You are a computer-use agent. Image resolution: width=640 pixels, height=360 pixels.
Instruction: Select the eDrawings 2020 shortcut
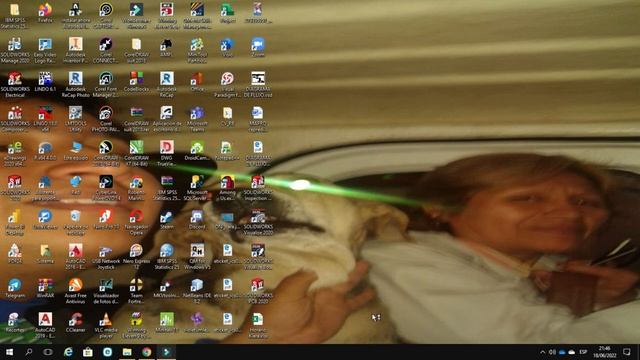pos(15,153)
